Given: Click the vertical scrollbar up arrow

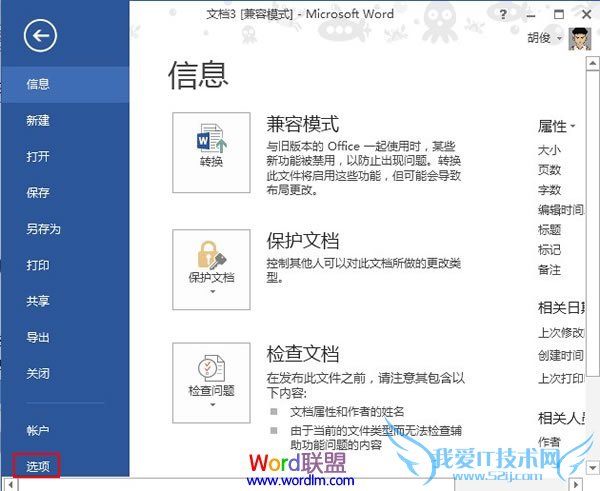Looking at the screenshot, I should tap(592, 63).
